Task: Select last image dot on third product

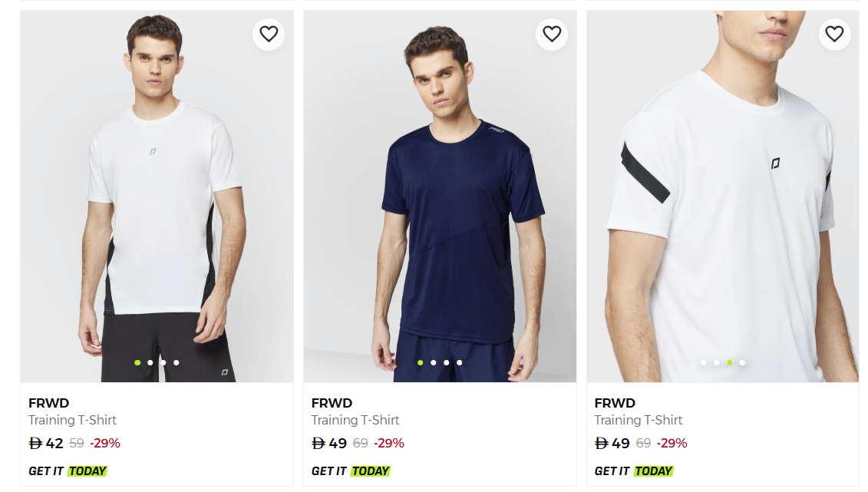Action: pos(742,362)
